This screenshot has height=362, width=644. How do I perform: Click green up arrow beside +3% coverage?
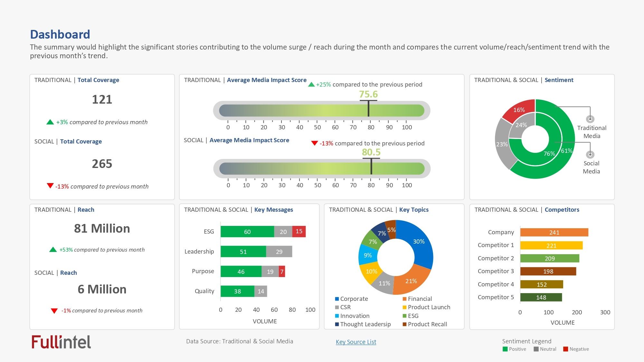click(x=50, y=122)
